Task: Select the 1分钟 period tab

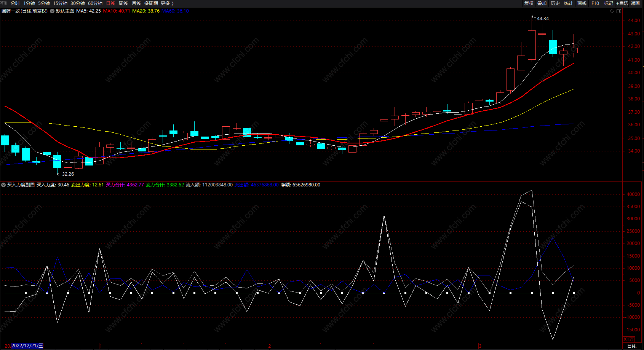Action: tap(29, 3)
